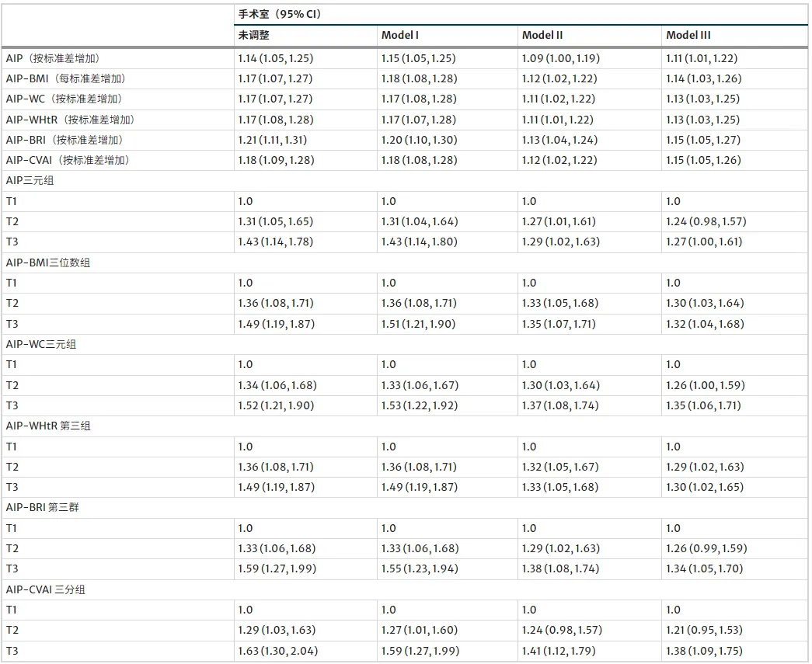
Task: Select the AIP-CVAI (按标准差增加) row label
Action: 68,161
